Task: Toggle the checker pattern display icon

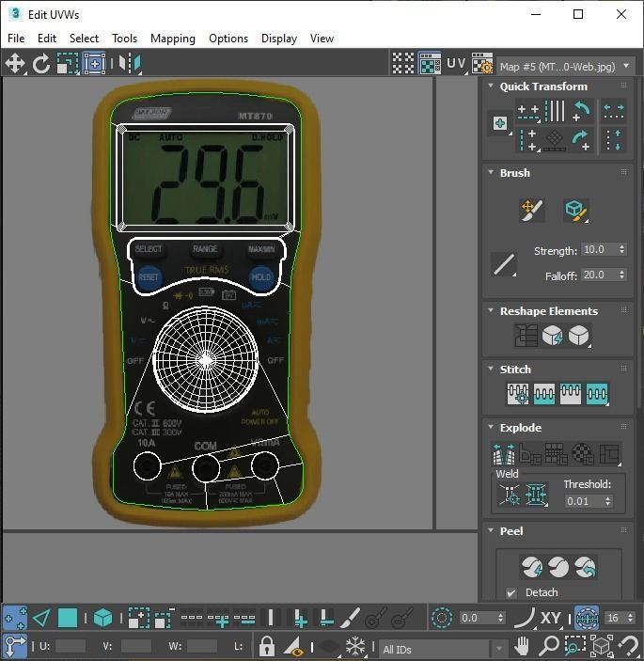Action: click(403, 63)
